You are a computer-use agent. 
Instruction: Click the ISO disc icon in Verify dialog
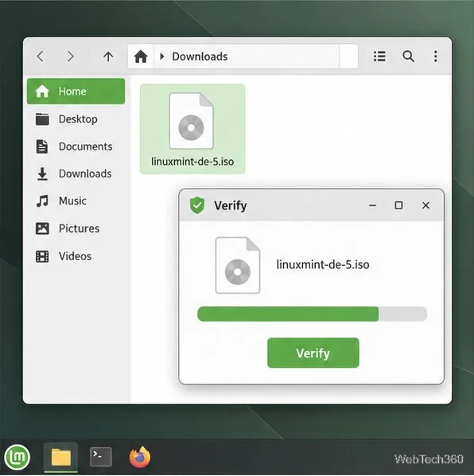point(238,265)
